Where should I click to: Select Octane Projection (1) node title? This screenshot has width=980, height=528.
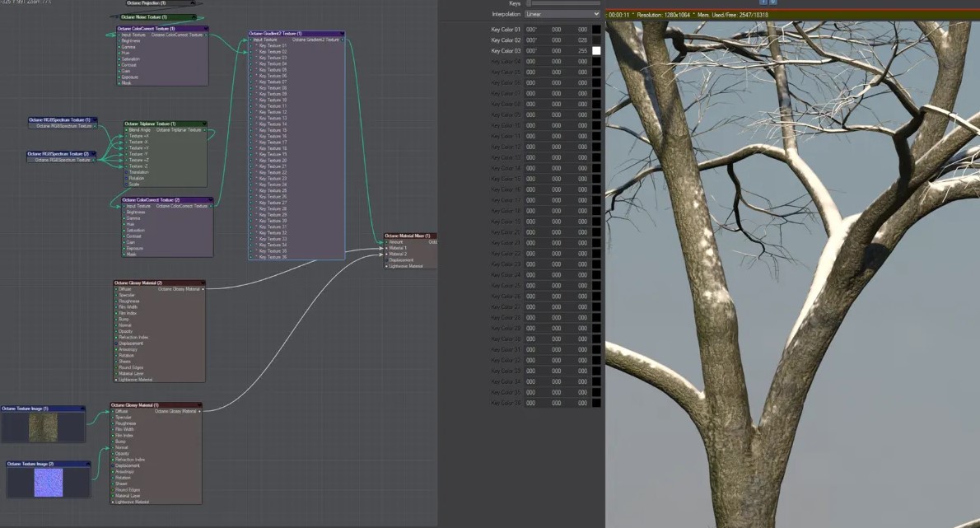[147, 3]
